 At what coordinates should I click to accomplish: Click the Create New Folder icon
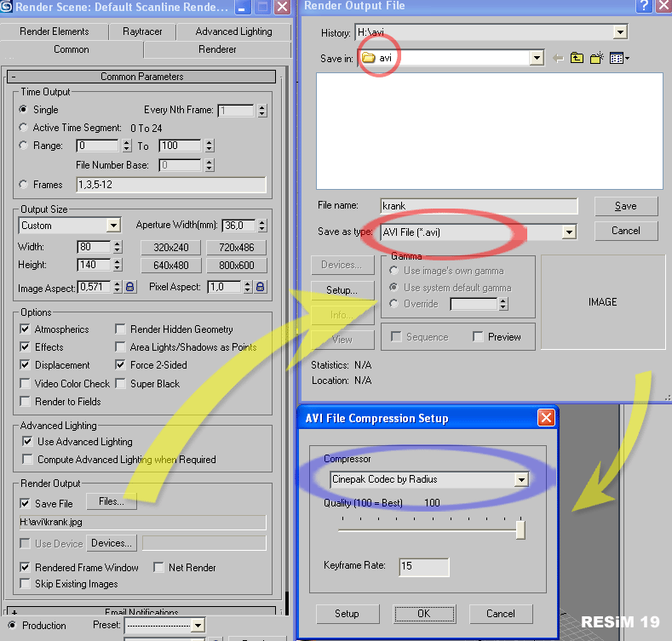[597, 58]
